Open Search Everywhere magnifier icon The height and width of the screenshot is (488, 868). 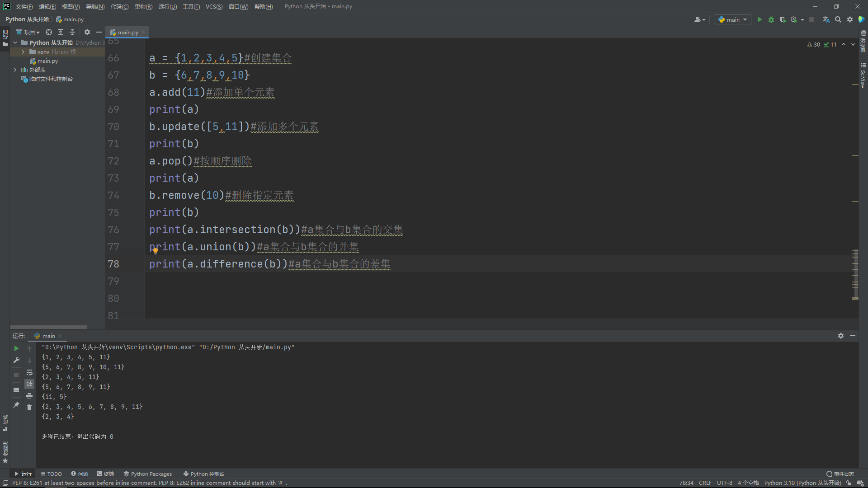tap(838, 19)
